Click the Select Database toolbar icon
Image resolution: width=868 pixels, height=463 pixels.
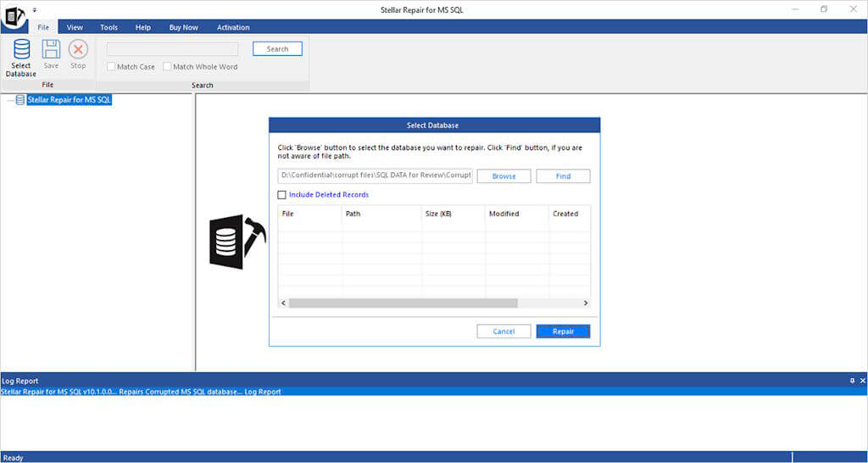21,50
